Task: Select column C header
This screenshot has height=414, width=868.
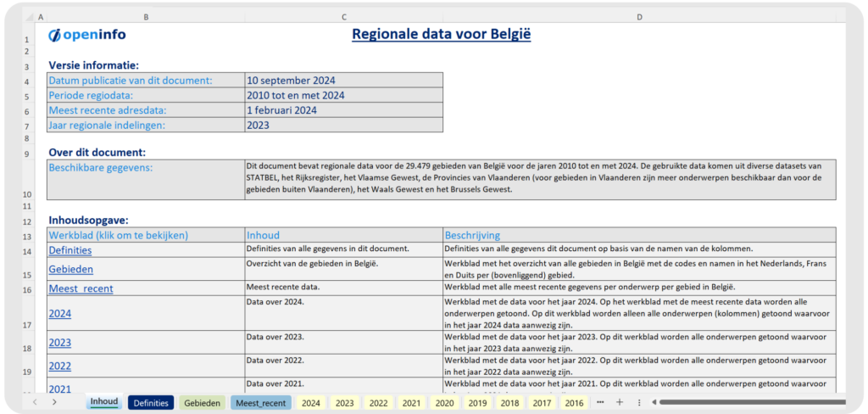Action: coord(343,18)
